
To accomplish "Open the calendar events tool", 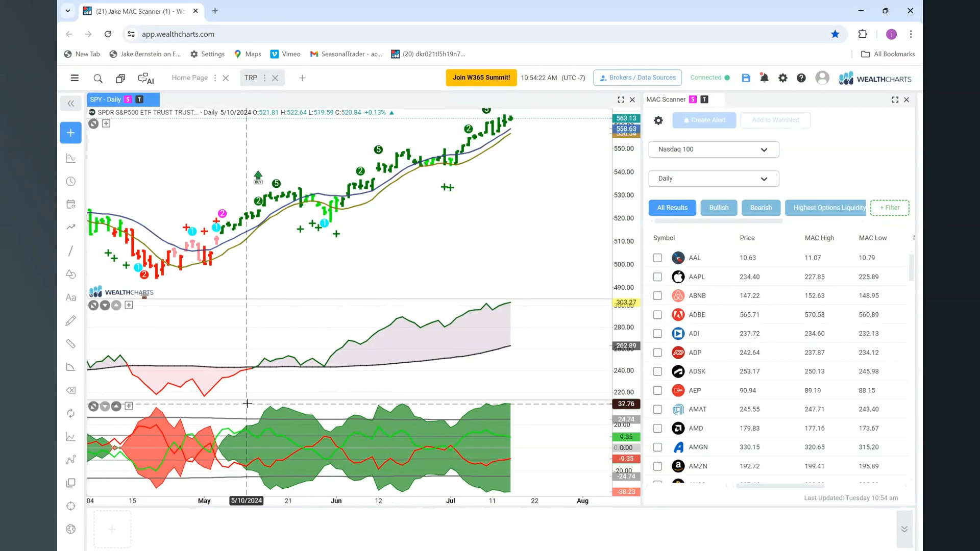I will pyautogui.click(x=71, y=204).
